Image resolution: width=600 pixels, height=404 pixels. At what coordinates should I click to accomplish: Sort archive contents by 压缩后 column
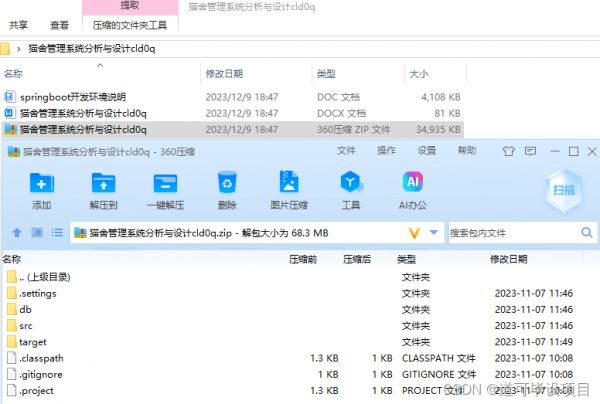tap(357, 259)
